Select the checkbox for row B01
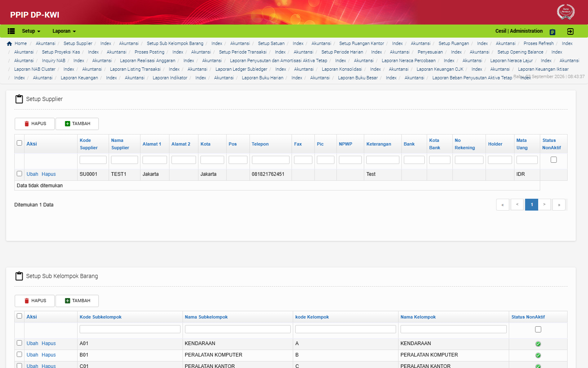588x368 pixels. pyautogui.click(x=19, y=355)
